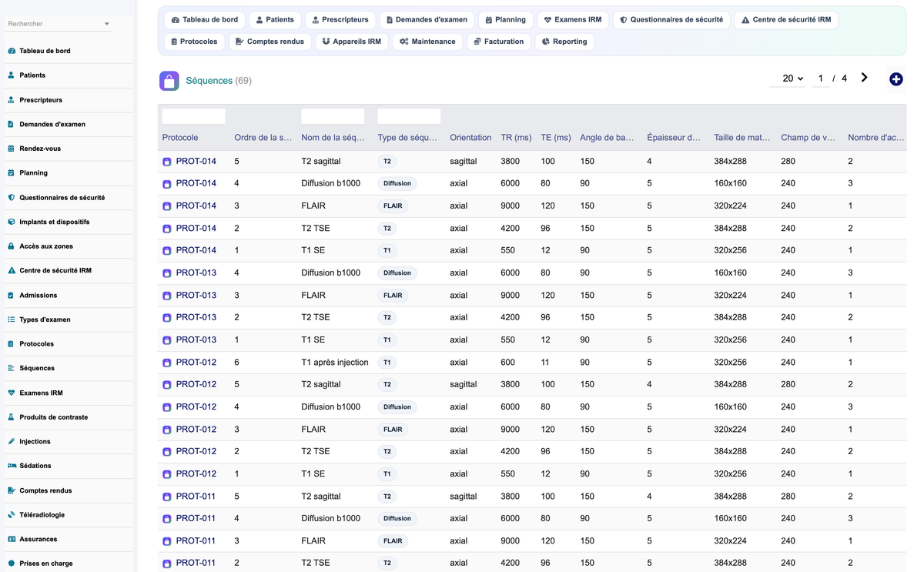924x572 pixels.
Task: Click the page number field showing 1
Action: (821, 79)
